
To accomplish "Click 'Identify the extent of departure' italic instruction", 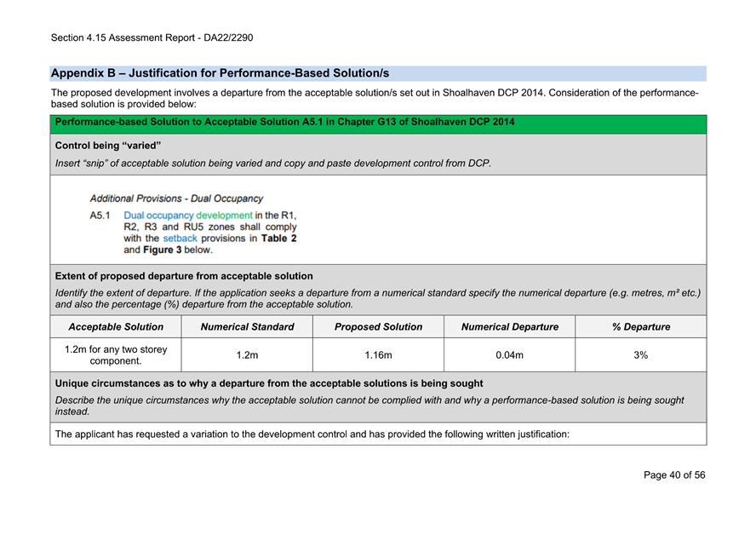I will pyautogui.click(x=378, y=299).
